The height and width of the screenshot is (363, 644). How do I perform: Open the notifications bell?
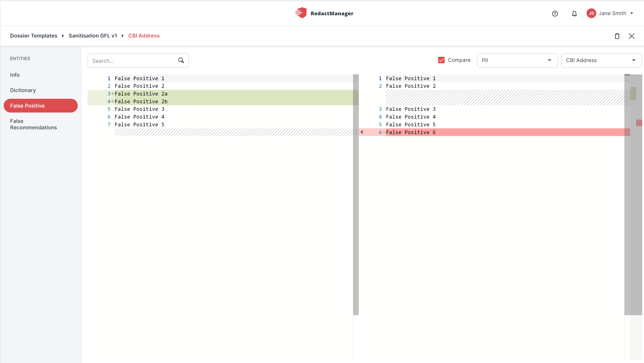[x=574, y=14]
